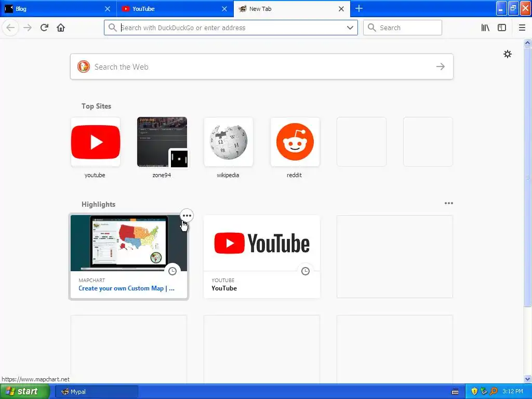Click 'Create your own Custom Map' link
Viewport: 532px width, 399px height.
tap(126, 288)
